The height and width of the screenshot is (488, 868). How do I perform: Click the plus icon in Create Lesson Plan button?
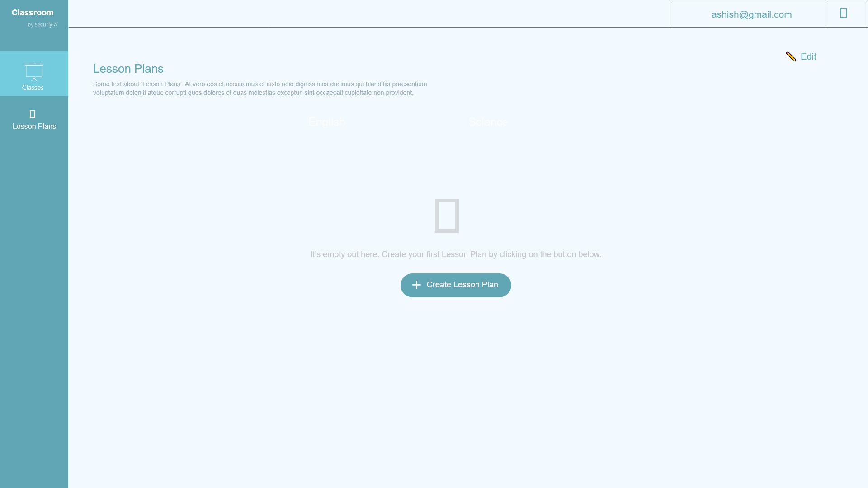(416, 285)
